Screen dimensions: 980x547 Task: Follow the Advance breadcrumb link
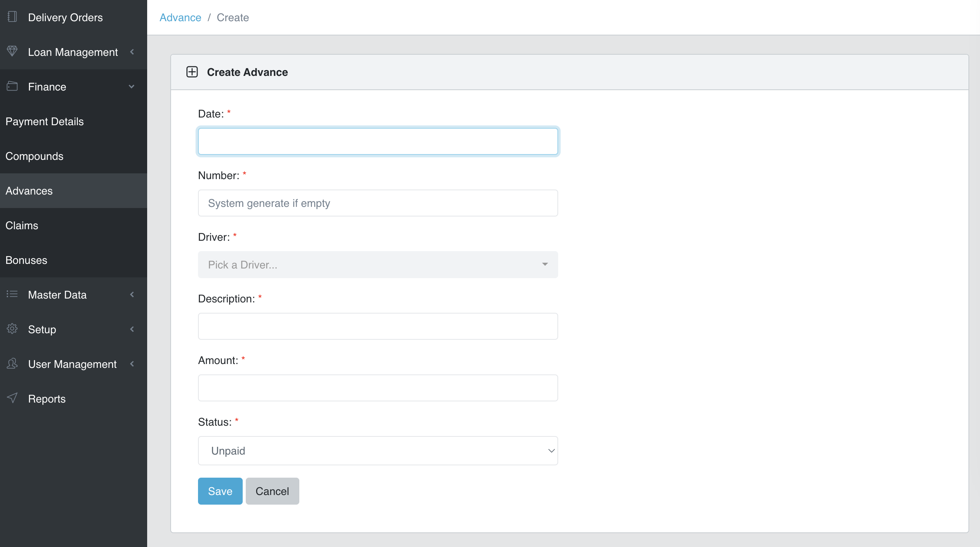click(180, 17)
